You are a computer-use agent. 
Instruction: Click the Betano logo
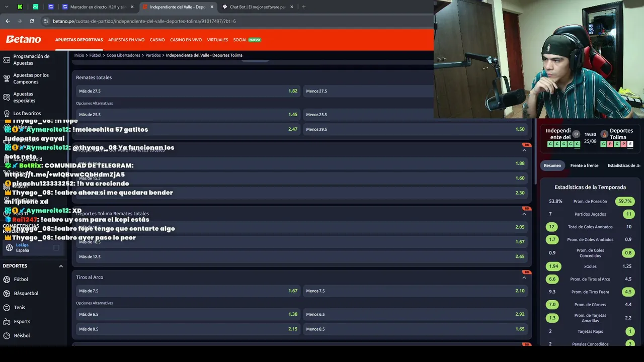[23, 39]
